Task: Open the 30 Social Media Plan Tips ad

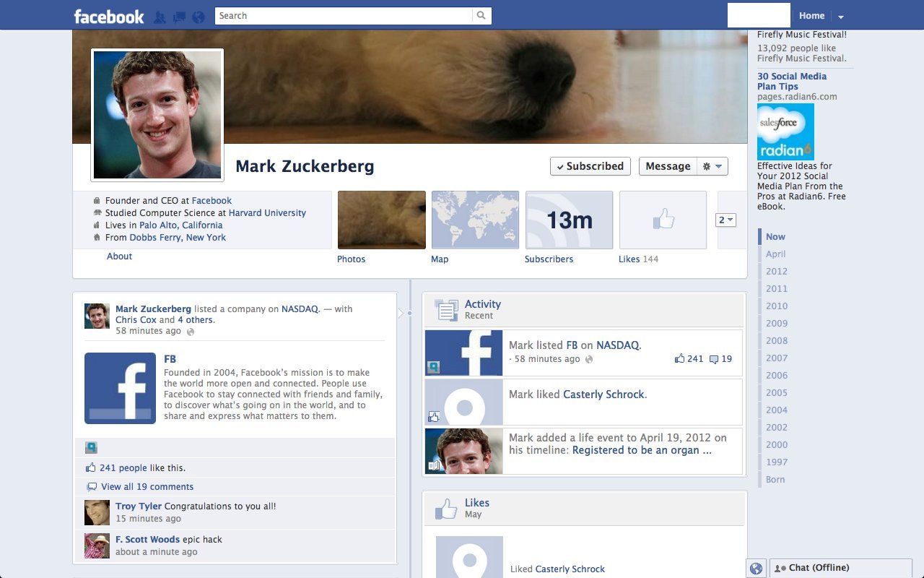Action: [x=792, y=82]
